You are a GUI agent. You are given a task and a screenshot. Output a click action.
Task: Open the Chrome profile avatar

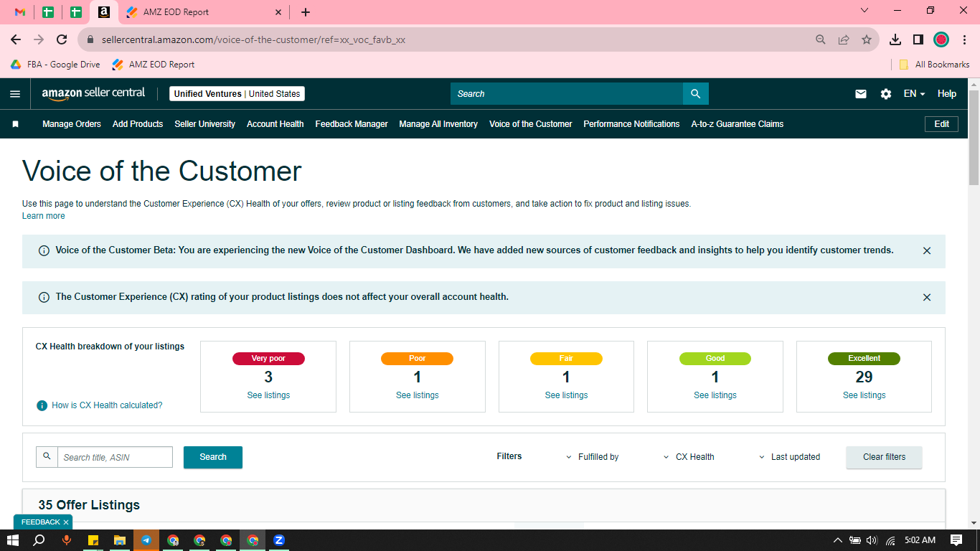coord(941,39)
